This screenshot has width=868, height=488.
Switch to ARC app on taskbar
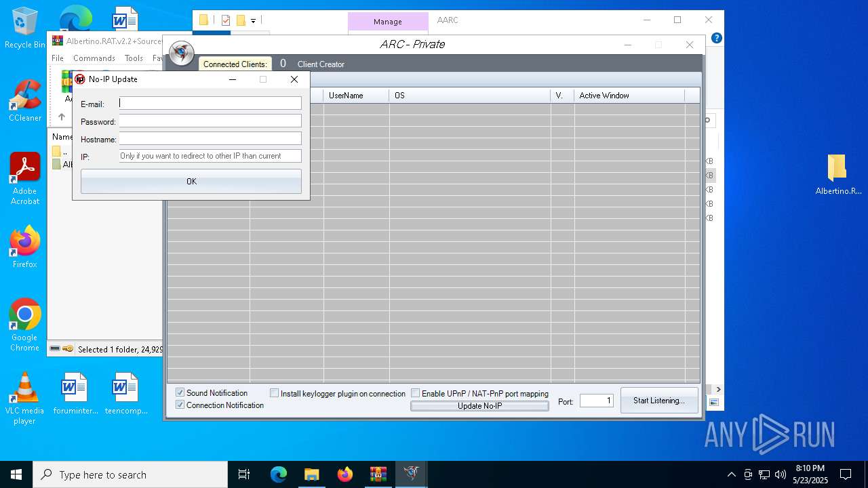411,474
